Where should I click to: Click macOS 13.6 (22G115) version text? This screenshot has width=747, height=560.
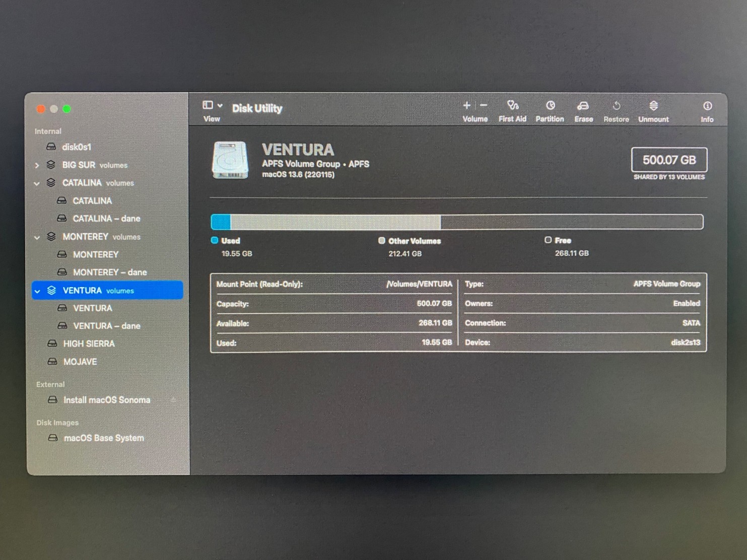tap(298, 175)
